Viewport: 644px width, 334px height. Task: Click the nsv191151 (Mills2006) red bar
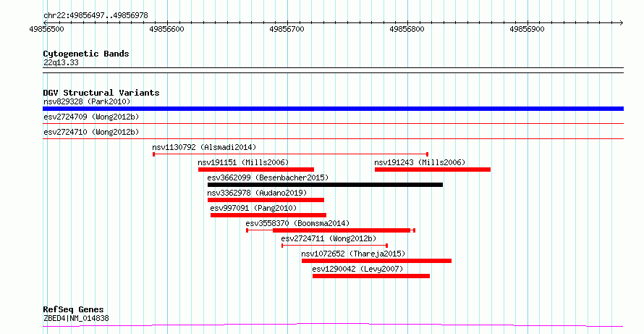click(256, 170)
